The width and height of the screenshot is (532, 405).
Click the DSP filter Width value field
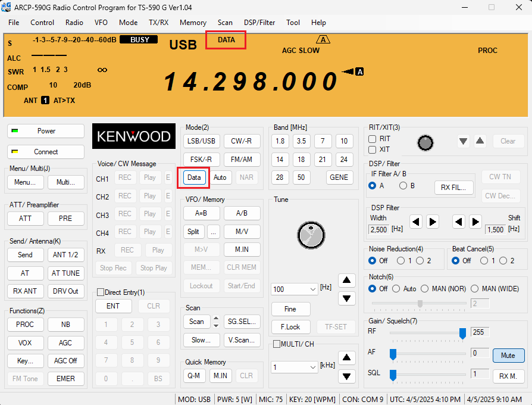[378, 229]
